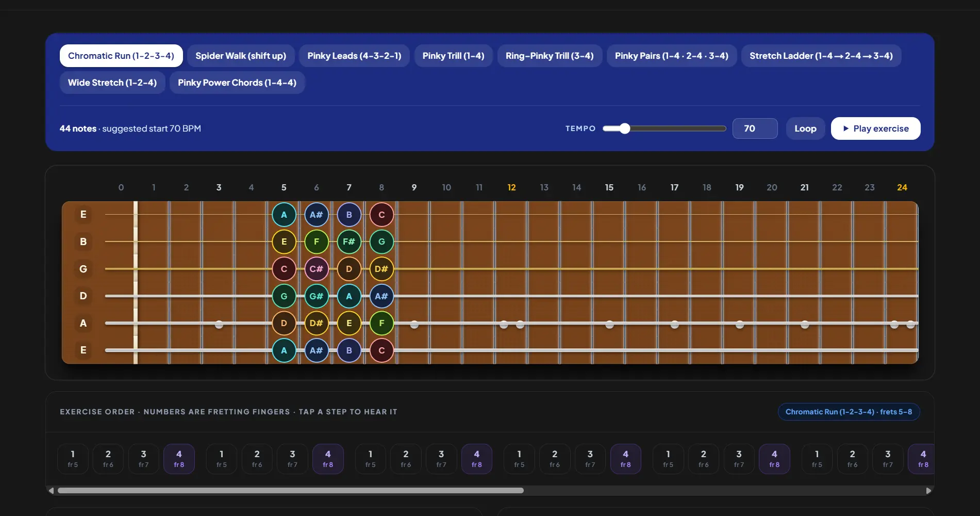
Task: Click the G note on D string
Action: pyautogui.click(x=284, y=296)
